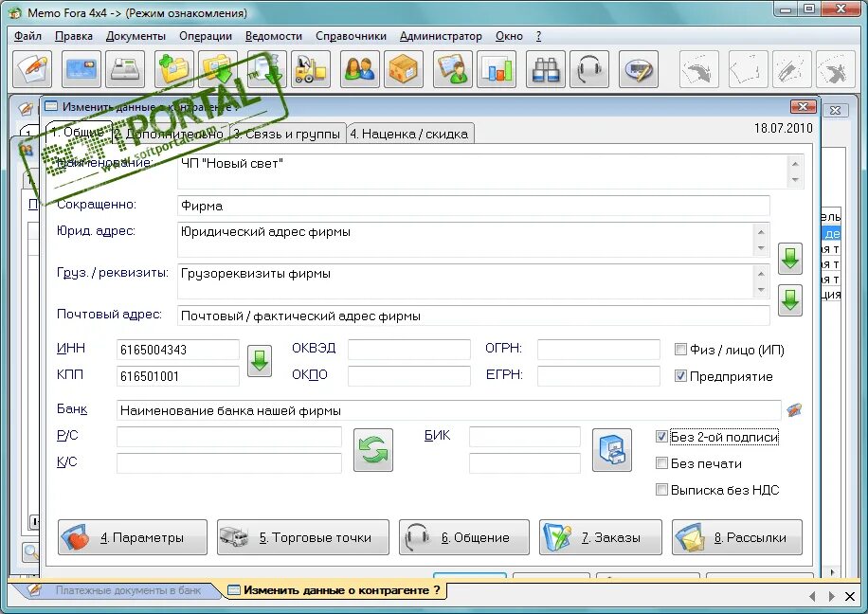This screenshot has width=868, height=614.
Task: Open the cash register toolbar icon
Action: pos(125,69)
